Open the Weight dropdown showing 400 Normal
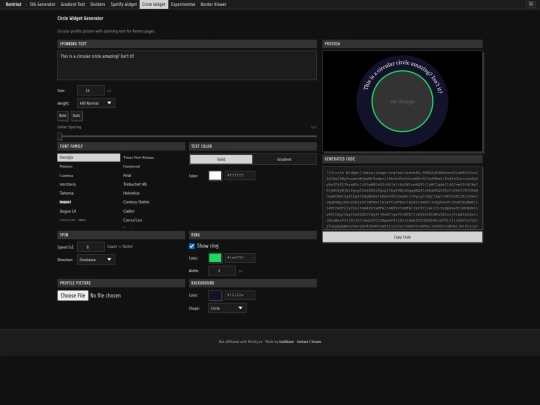This screenshot has height=405, width=540. [96, 103]
